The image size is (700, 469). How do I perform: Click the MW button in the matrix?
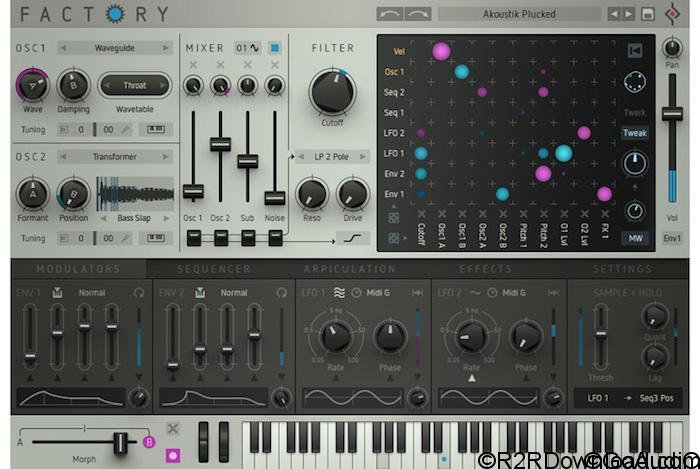point(635,238)
